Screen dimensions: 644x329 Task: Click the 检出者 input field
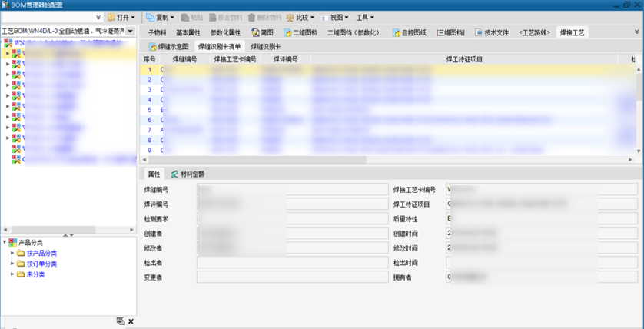[x=293, y=262]
